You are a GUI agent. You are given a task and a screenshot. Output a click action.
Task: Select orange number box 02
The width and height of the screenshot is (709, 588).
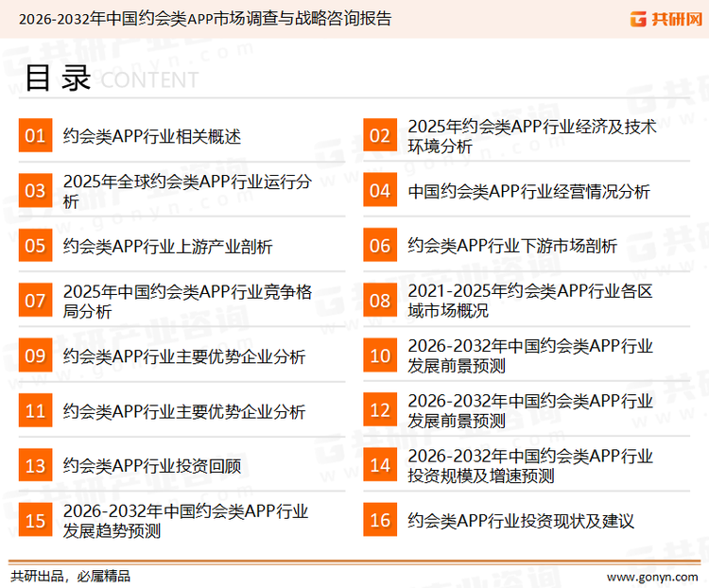tap(380, 135)
